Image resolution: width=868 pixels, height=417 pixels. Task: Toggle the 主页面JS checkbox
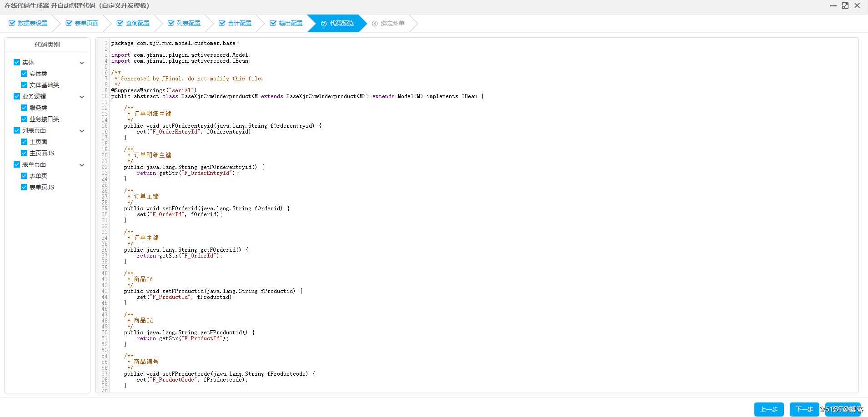pyautogui.click(x=24, y=153)
